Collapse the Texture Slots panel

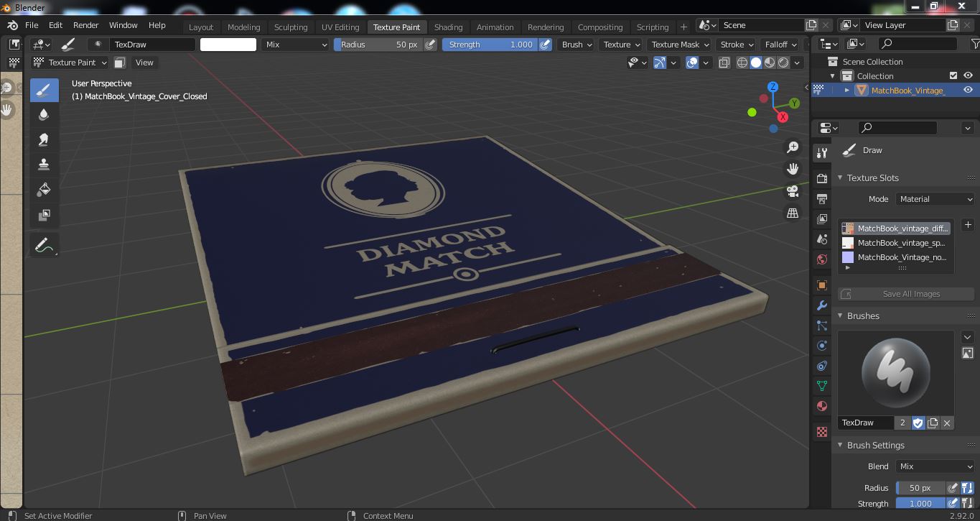coord(841,178)
